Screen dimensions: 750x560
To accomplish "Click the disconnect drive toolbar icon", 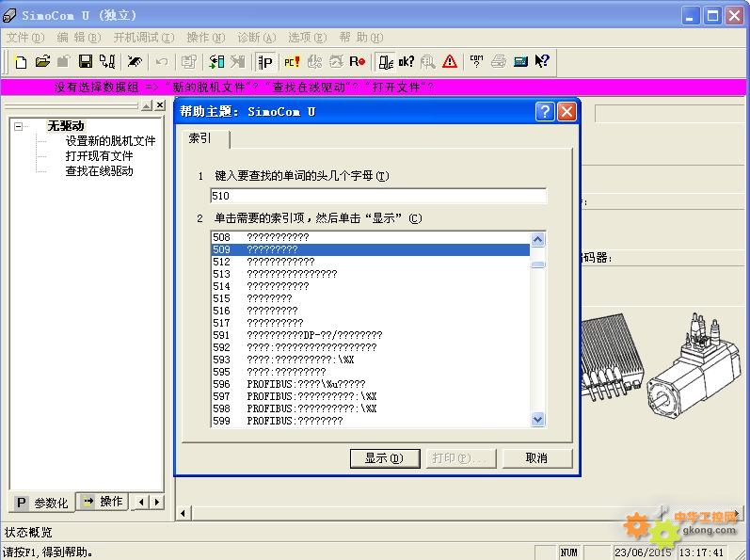I will [x=135, y=62].
